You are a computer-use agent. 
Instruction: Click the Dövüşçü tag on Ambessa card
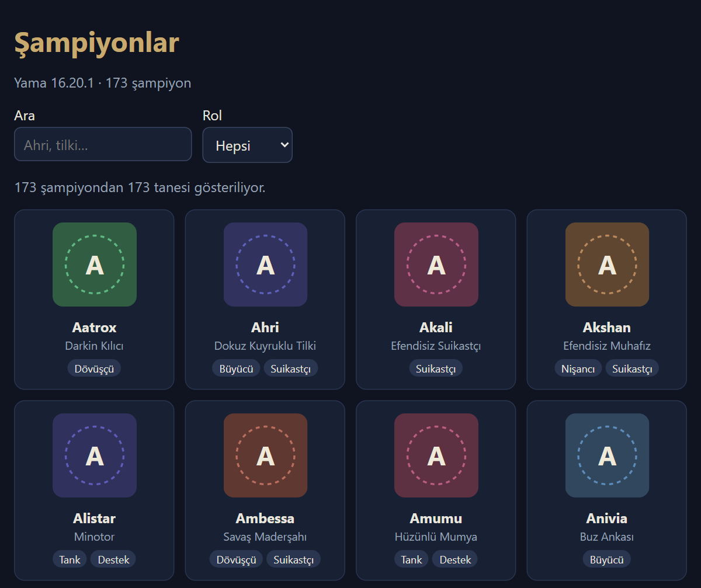[237, 559]
